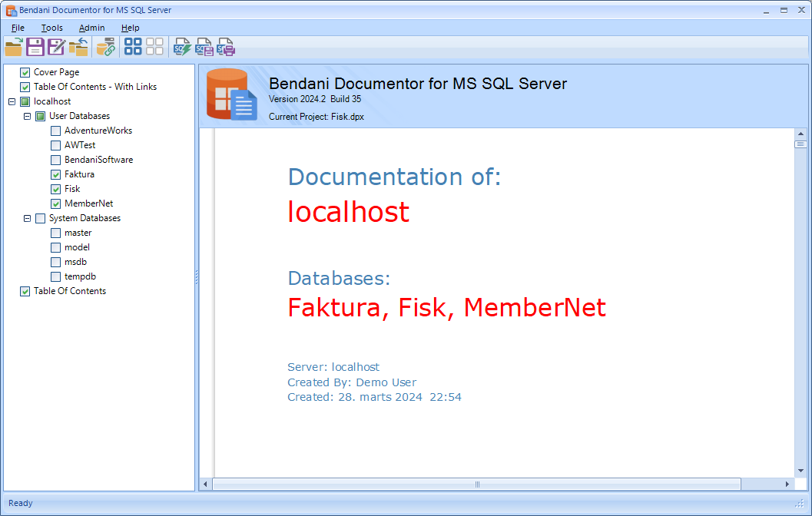Click the grey deselect-all squares icon
The width and height of the screenshot is (812, 516).
click(154, 47)
